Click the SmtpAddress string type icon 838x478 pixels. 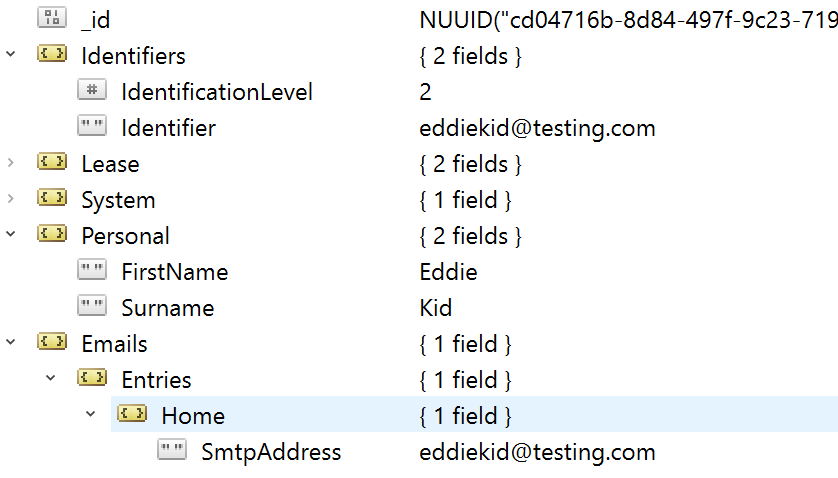[x=172, y=450]
